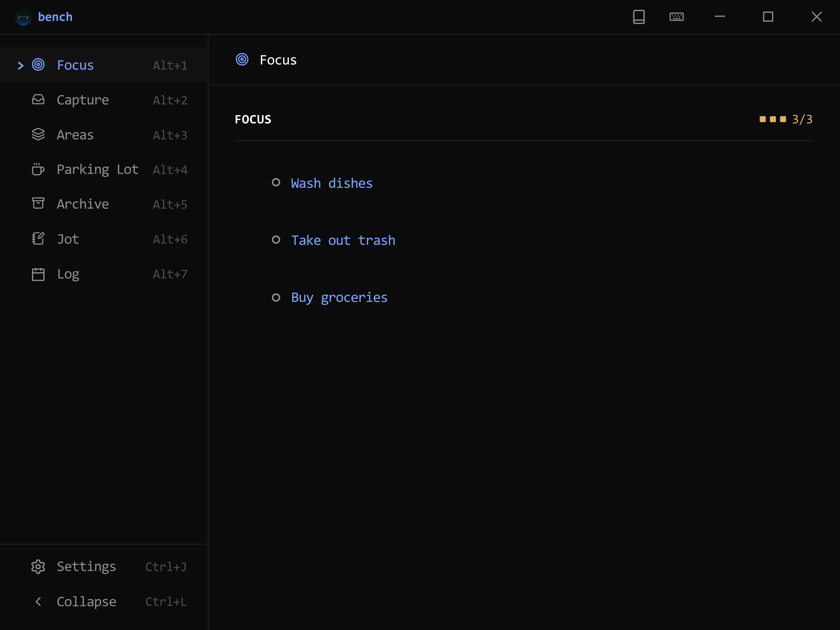Click the chevron beside Focus nav item
840x630 pixels.
click(20, 66)
